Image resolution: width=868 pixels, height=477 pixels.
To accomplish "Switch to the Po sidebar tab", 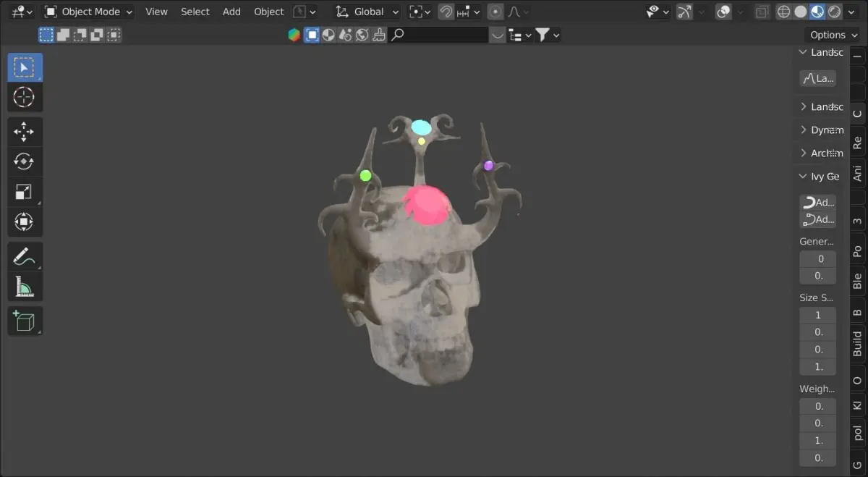I will tap(858, 251).
